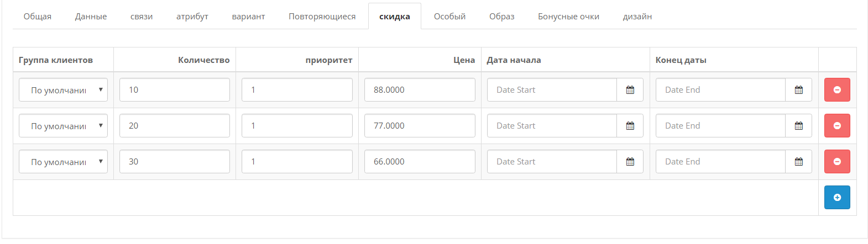Image resolution: width=868 pixels, height=244 pixels.
Task: Expand customer group dropdown in third row
Action: click(x=63, y=162)
